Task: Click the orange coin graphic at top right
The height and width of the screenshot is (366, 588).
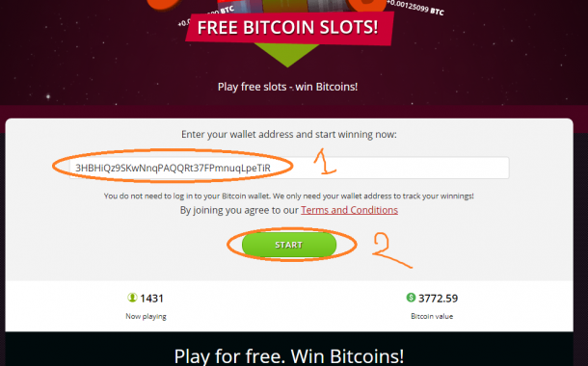Action: 366,5
